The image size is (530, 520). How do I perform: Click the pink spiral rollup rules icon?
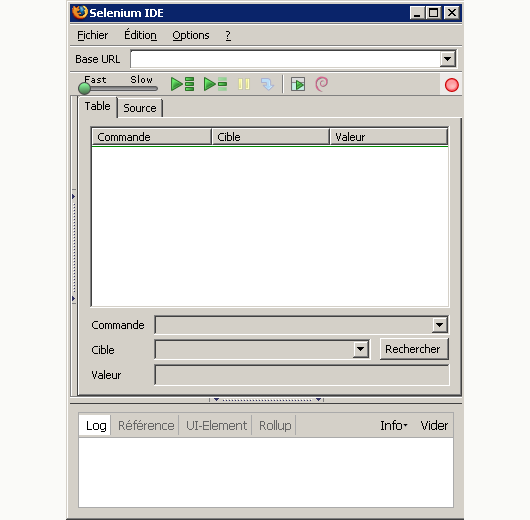321,84
